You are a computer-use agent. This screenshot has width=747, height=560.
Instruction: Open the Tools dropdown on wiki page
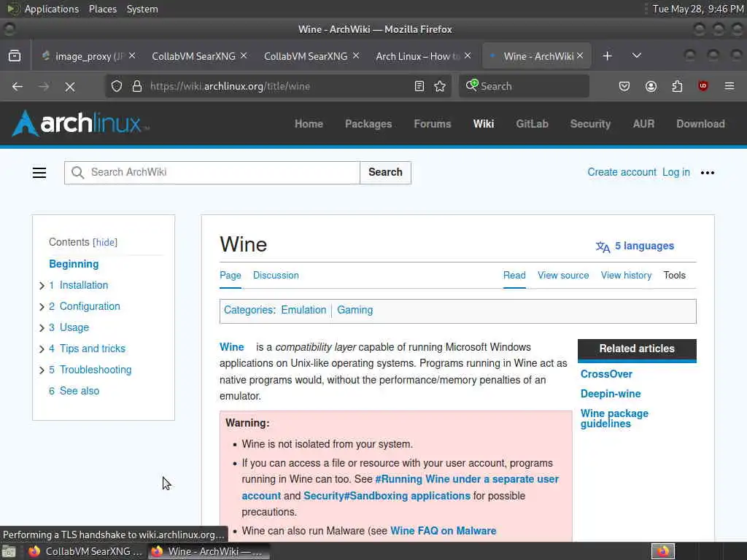pos(675,275)
